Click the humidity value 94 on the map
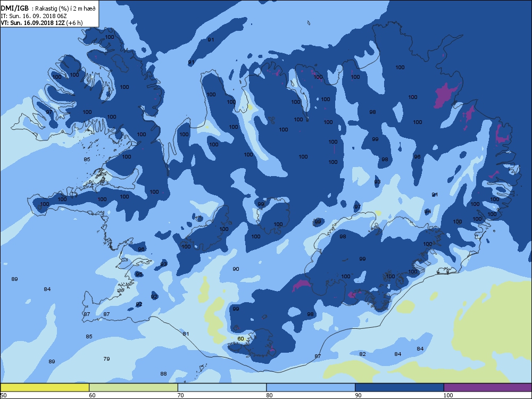532x399 pixels. 428,211
